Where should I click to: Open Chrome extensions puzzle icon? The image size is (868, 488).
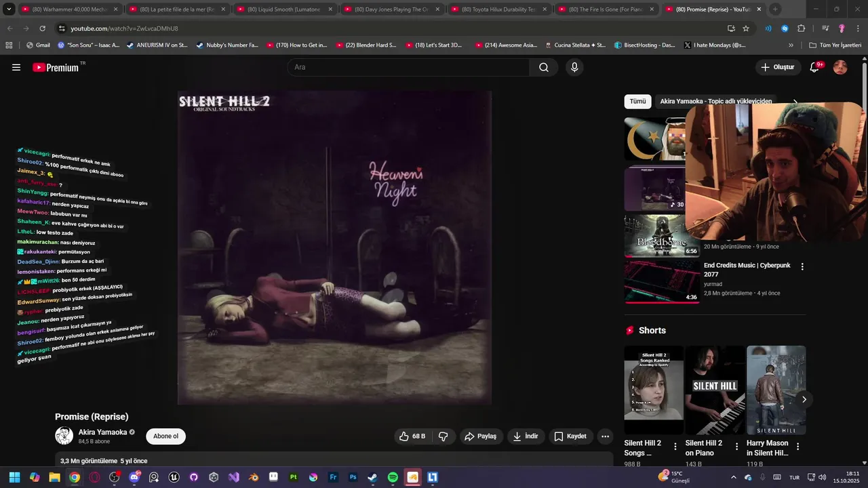pos(802,28)
